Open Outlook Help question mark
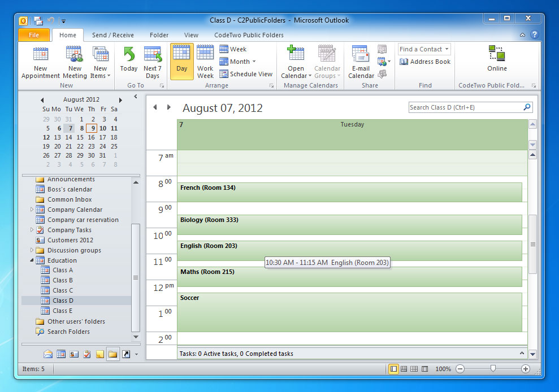 [534, 34]
